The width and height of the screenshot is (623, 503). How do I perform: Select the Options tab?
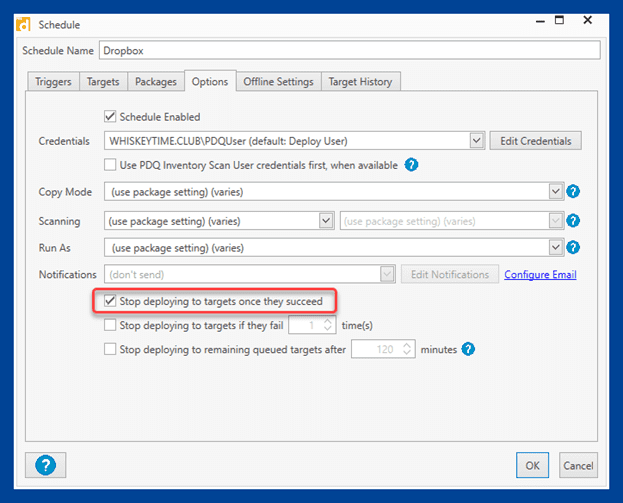[210, 81]
